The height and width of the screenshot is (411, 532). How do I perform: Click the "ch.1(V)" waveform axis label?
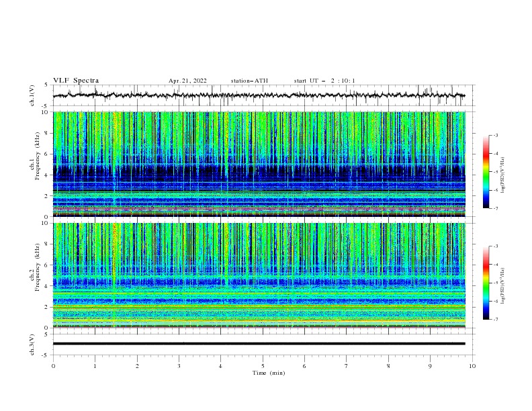[32, 95]
